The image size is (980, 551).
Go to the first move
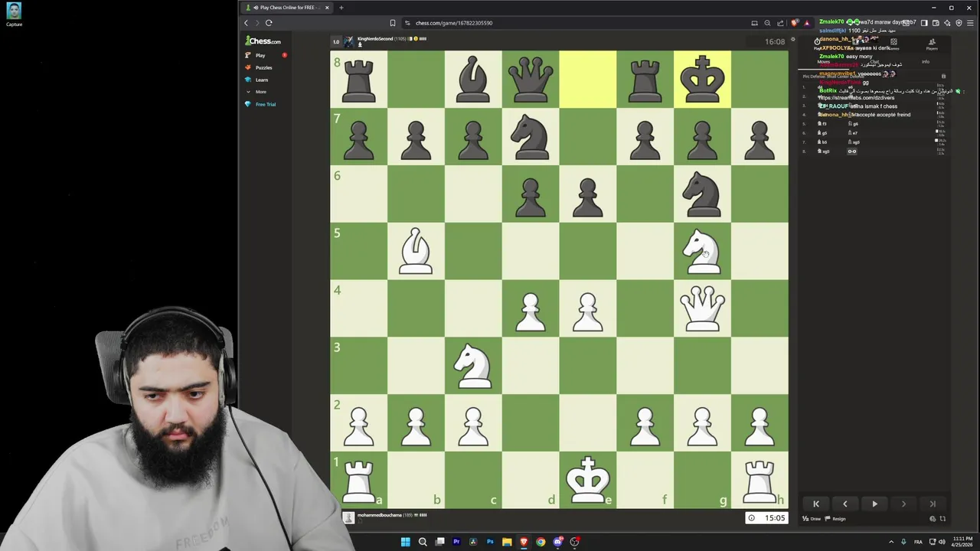click(816, 504)
